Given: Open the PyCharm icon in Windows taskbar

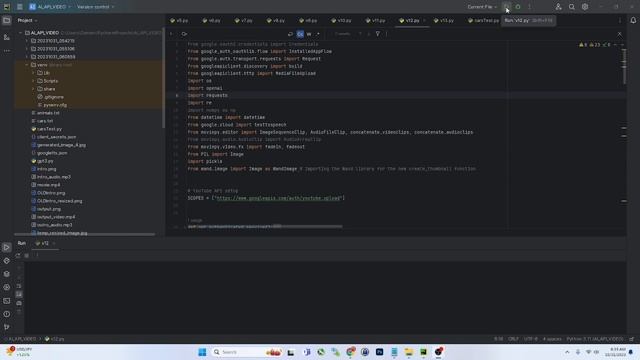Looking at the screenshot, I should pos(423,352).
